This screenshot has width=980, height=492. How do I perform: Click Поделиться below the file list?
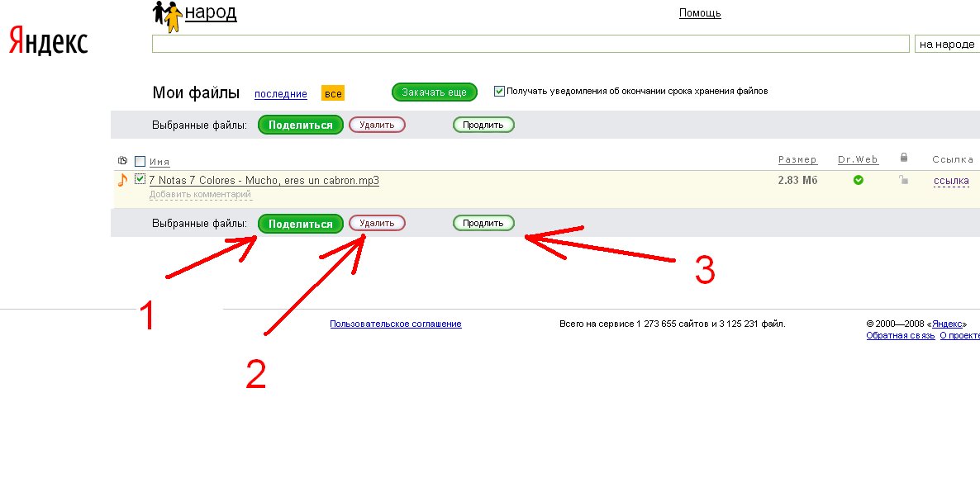pos(301,224)
